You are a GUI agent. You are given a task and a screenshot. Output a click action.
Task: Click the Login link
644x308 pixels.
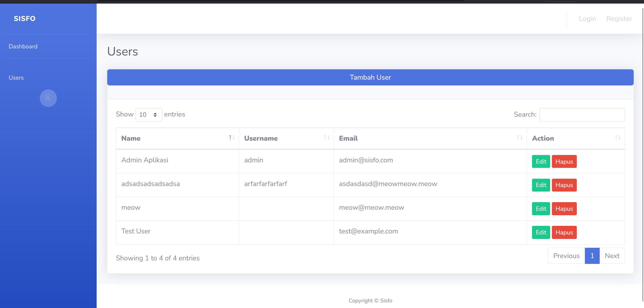pyautogui.click(x=587, y=19)
